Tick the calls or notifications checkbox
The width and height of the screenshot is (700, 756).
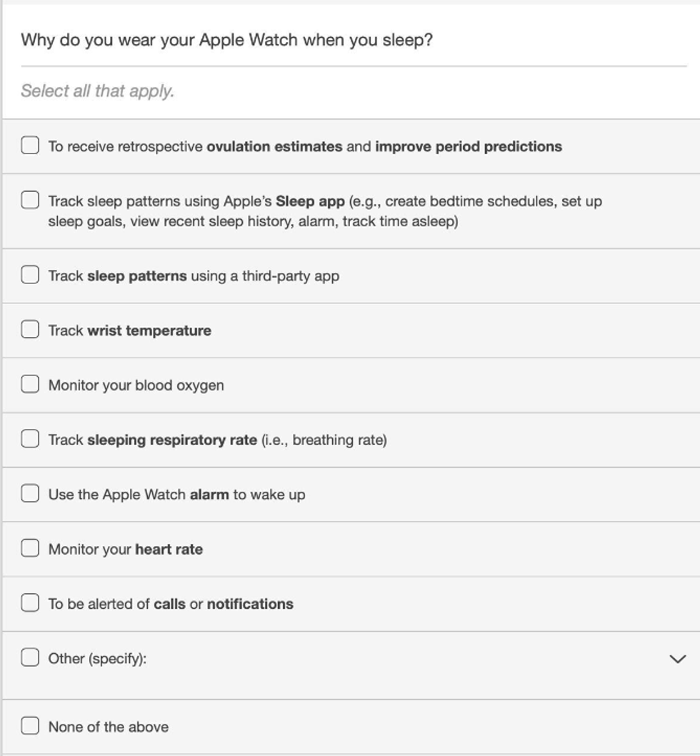[x=30, y=603]
